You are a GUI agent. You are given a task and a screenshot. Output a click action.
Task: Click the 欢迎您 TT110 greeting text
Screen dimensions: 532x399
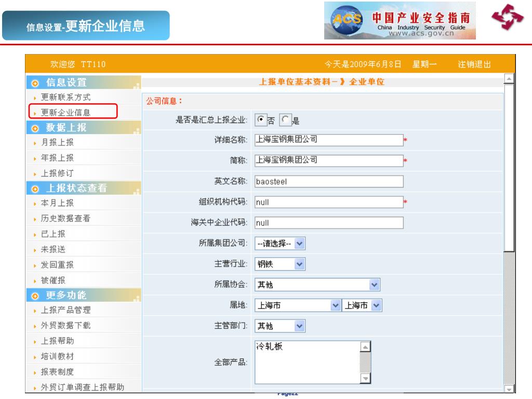pyautogui.click(x=78, y=64)
